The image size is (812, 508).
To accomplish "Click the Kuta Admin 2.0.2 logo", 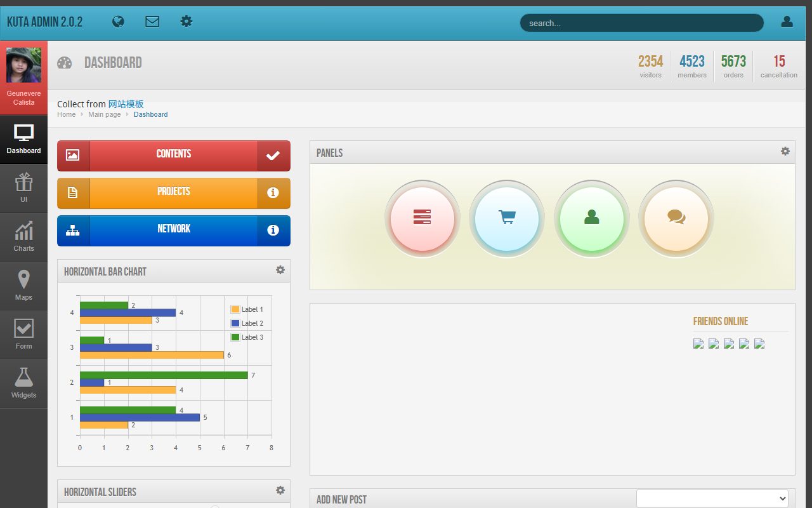I will [x=44, y=22].
